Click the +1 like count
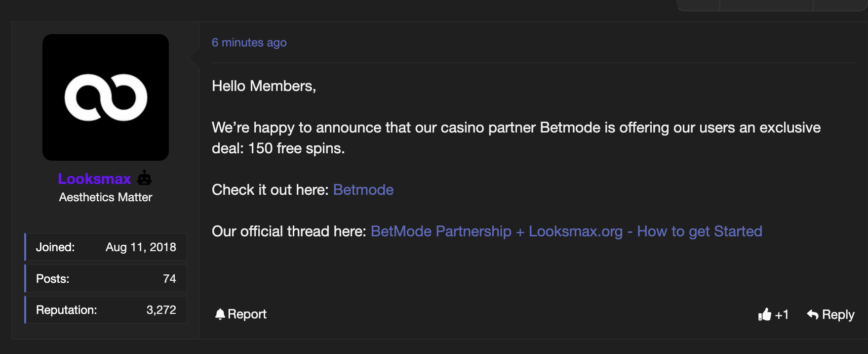The image size is (868, 354). (782, 314)
